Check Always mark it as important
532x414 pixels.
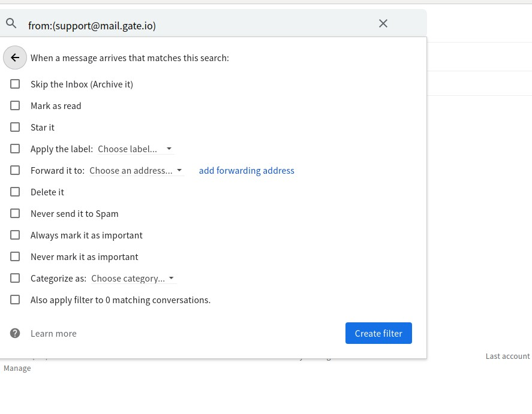(x=15, y=235)
